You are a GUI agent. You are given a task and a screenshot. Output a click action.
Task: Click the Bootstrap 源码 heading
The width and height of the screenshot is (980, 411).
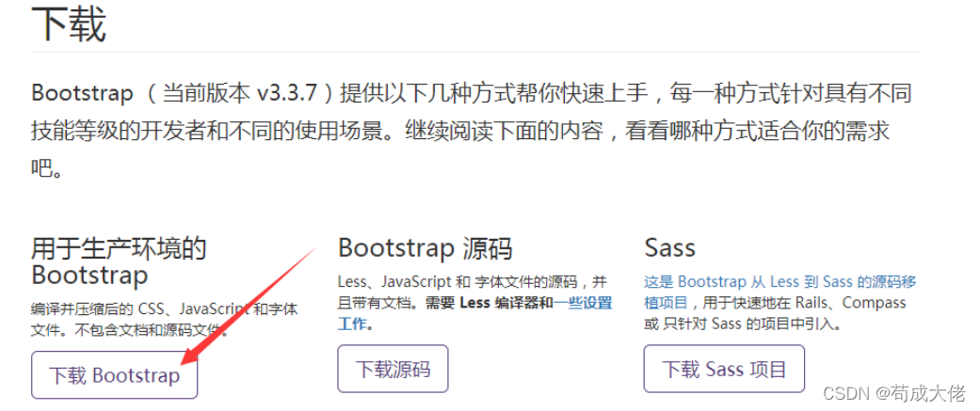click(x=425, y=248)
